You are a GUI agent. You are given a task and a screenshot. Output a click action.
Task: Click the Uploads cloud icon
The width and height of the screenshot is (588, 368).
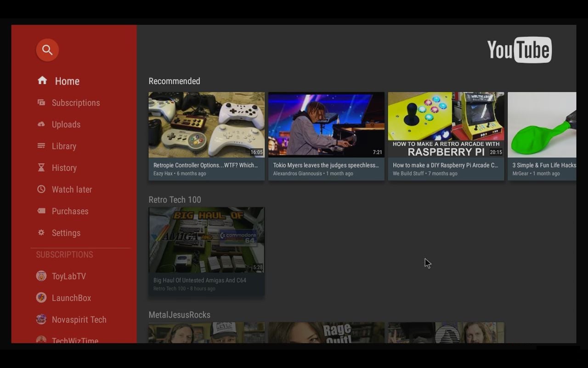(x=41, y=124)
